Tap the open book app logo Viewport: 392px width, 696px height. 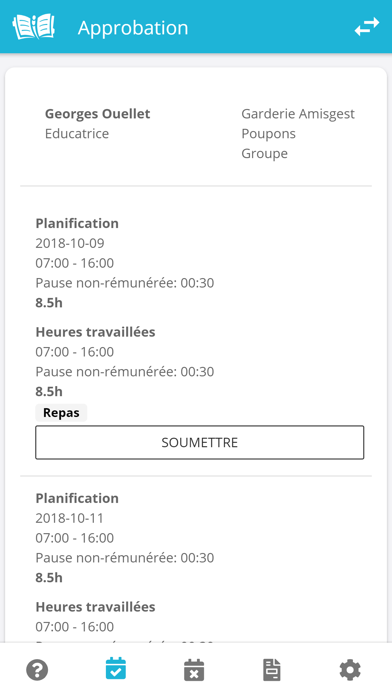click(x=34, y=27)
